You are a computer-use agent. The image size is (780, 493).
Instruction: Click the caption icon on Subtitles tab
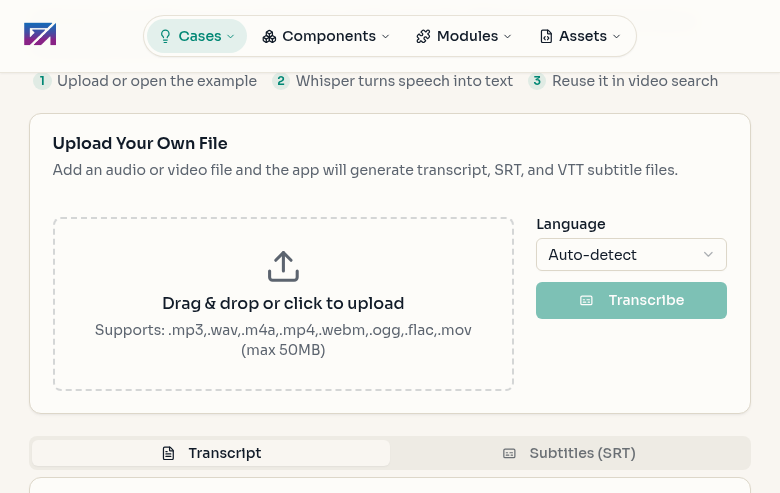coord(509,453)
